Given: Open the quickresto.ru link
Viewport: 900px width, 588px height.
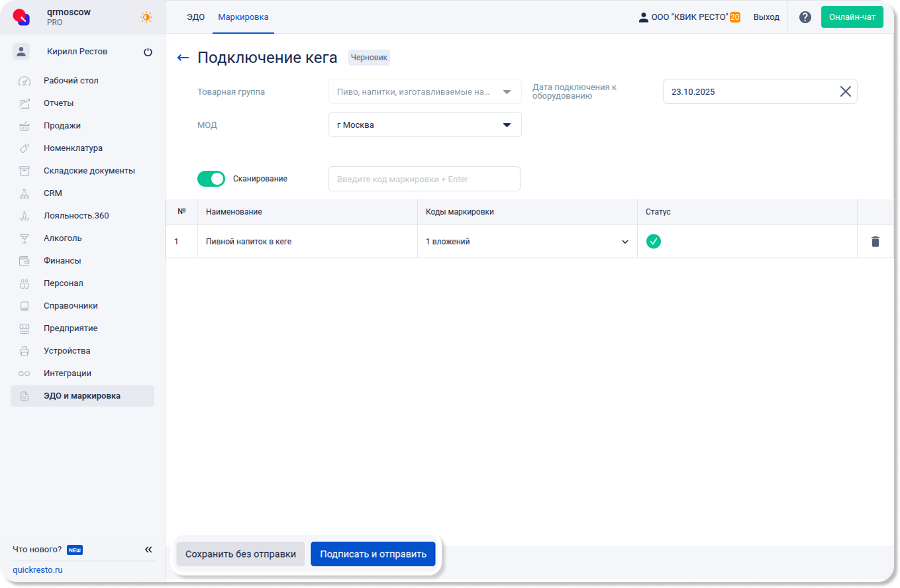Looking at the screenshot, I should pos(38,570).
